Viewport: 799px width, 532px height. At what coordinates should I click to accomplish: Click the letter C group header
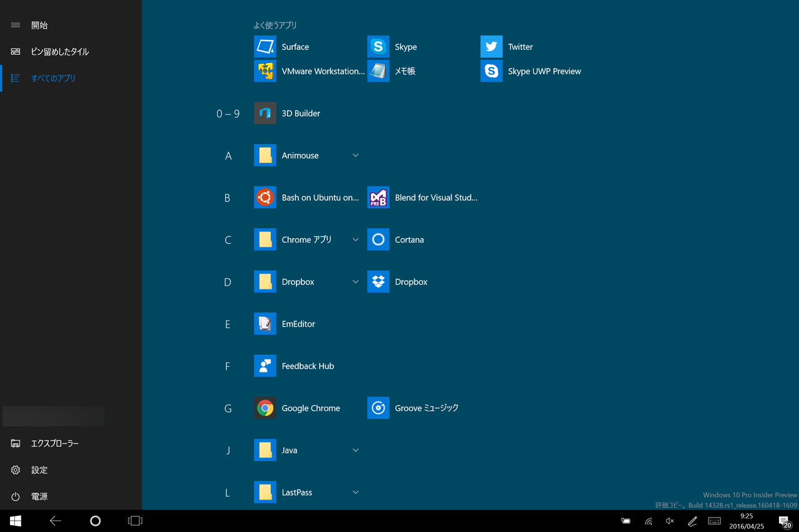tap(228, 240)
